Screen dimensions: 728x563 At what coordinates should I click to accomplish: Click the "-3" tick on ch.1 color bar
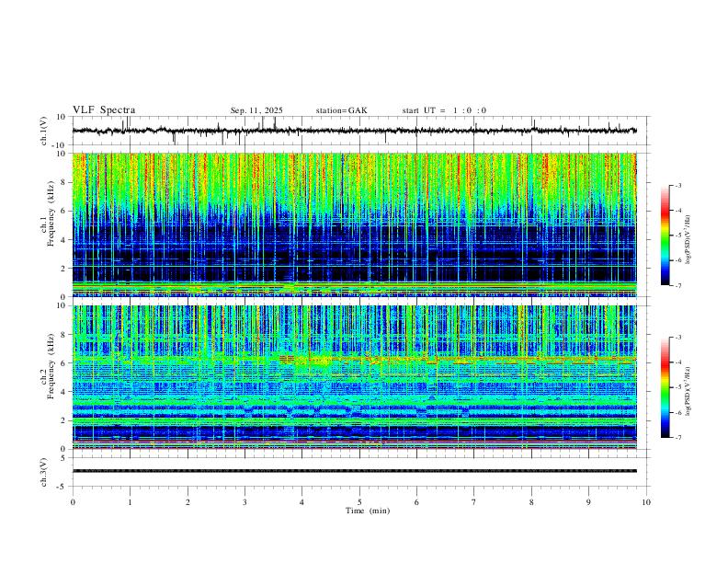[678, 185]
